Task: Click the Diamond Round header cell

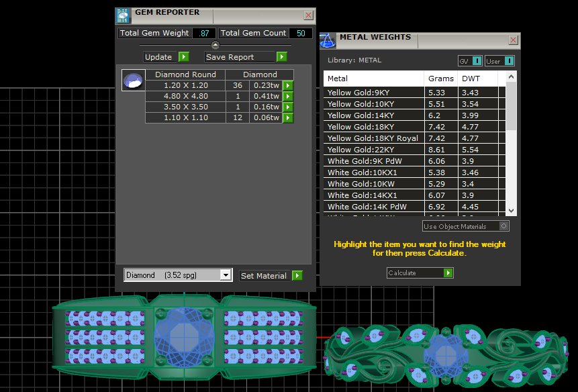Action: pyautogui.click(x=185, y=75)
